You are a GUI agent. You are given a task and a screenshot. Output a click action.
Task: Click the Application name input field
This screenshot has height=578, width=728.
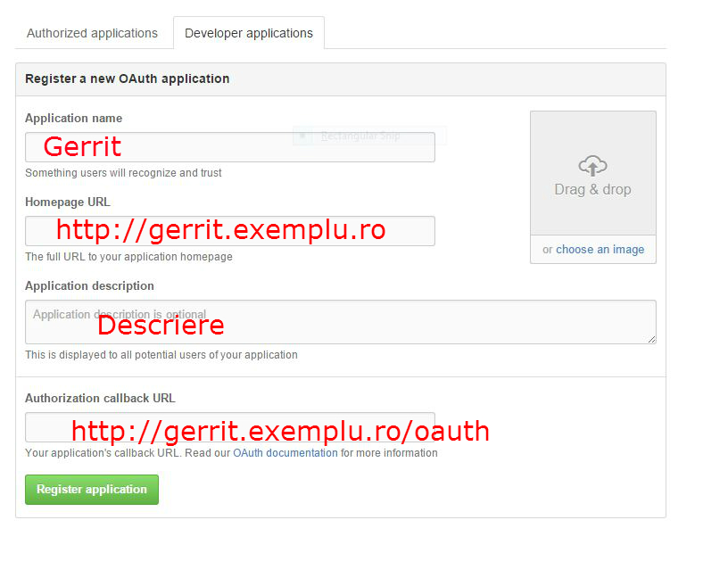[230, 147]
